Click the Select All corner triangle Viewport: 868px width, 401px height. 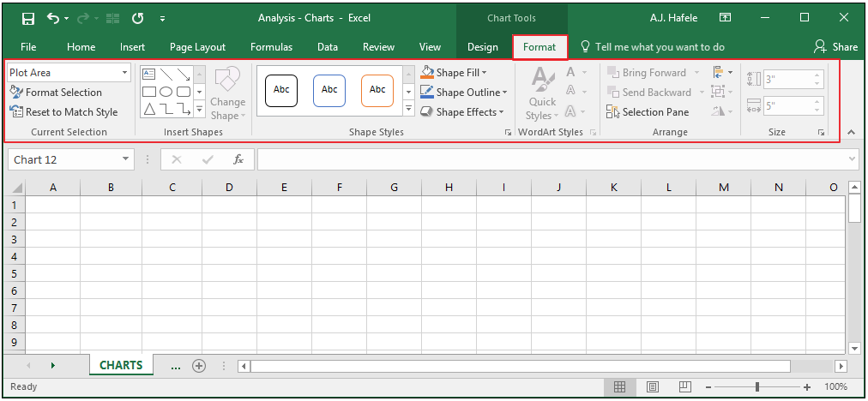[x=16, y=188]
